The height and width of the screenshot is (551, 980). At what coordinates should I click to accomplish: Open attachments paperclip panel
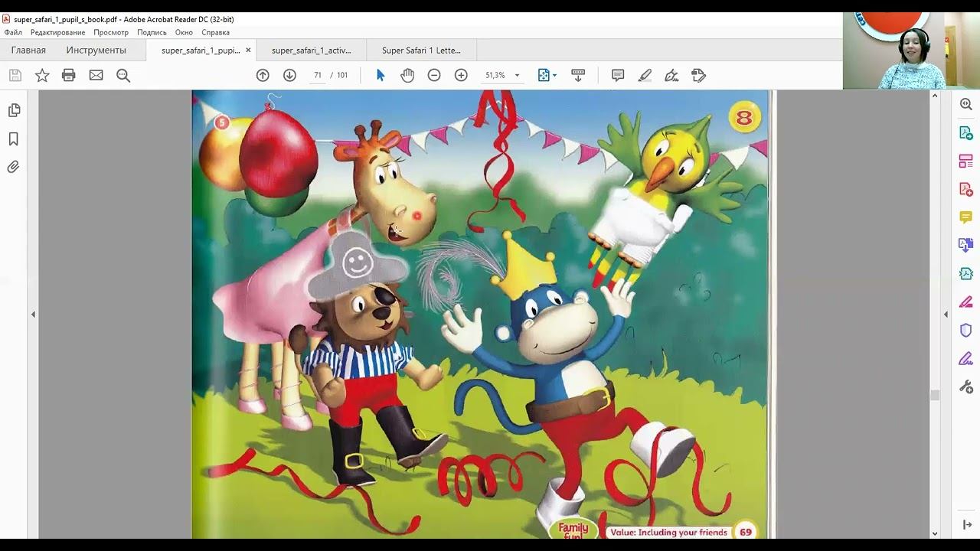14,167
